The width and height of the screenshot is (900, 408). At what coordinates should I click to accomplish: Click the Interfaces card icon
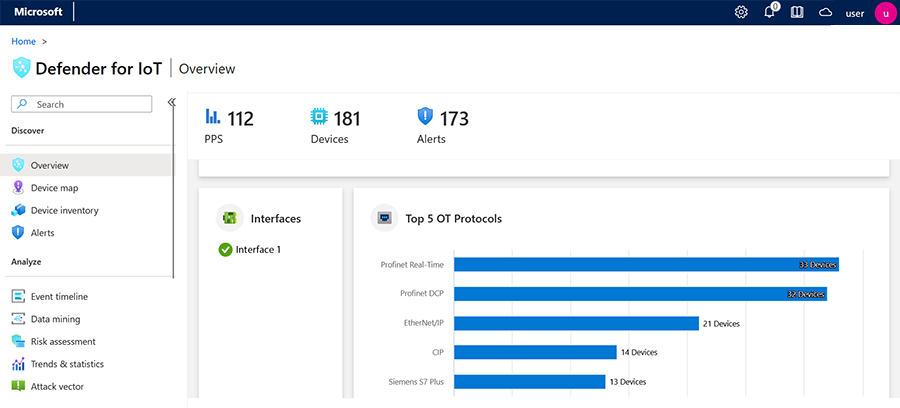[230, 219]
